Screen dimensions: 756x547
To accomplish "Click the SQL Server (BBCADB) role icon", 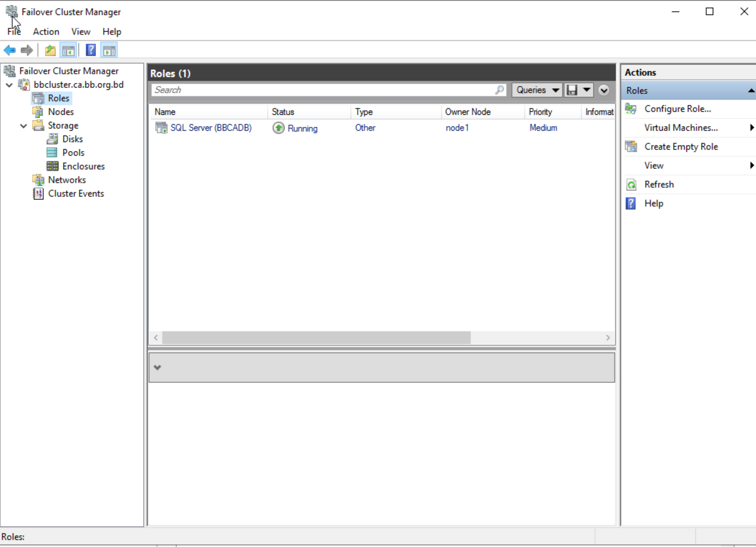I will 161,128.
